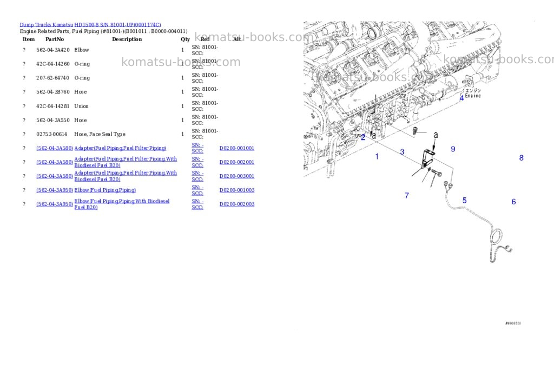
Task: Open Elbow With Biodiesel Fuel B20 description link
Action: (122, 204)
